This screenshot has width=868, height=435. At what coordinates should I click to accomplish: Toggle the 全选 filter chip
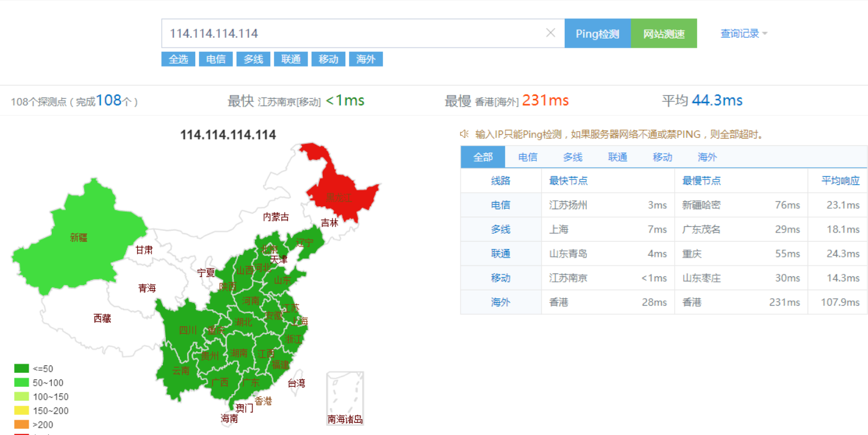[178, 59]
